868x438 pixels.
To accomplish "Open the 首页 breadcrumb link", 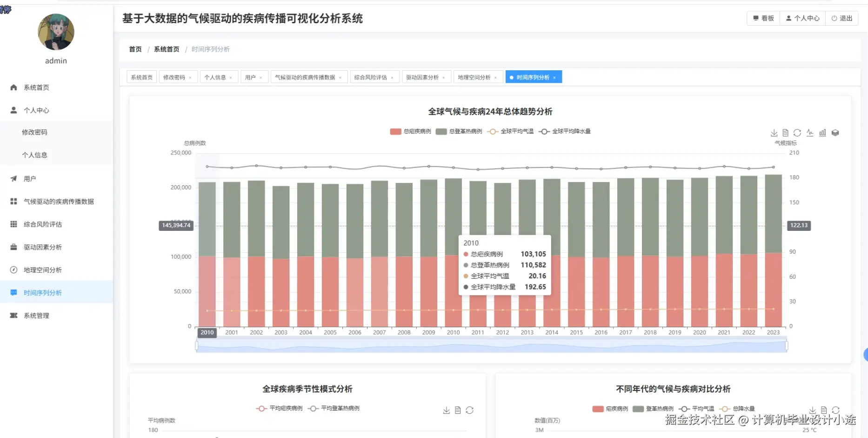I will [134, 49].
